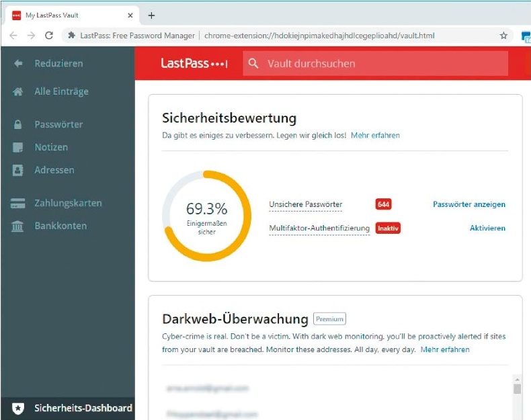
Task: Click the first blurred email entry
Action: coord(208,388)
